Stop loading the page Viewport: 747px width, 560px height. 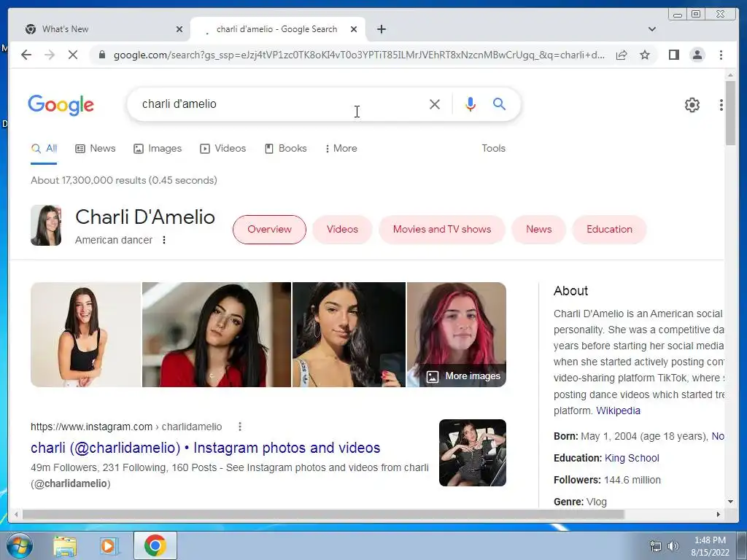(73, 55)
